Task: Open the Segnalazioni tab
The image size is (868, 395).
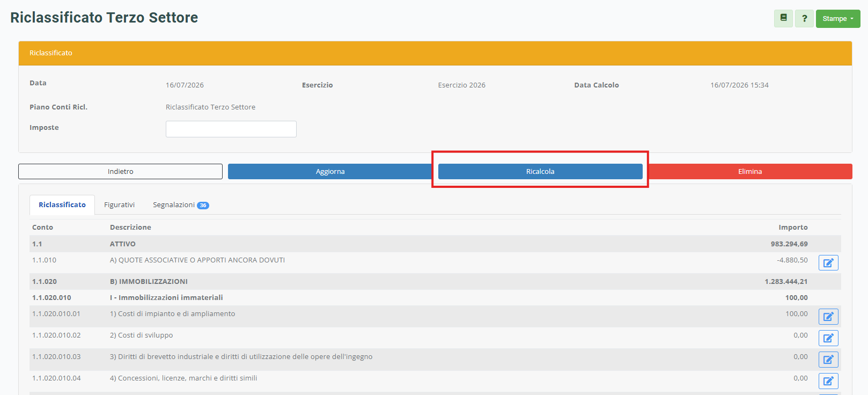Action: [x=181, y=204]
